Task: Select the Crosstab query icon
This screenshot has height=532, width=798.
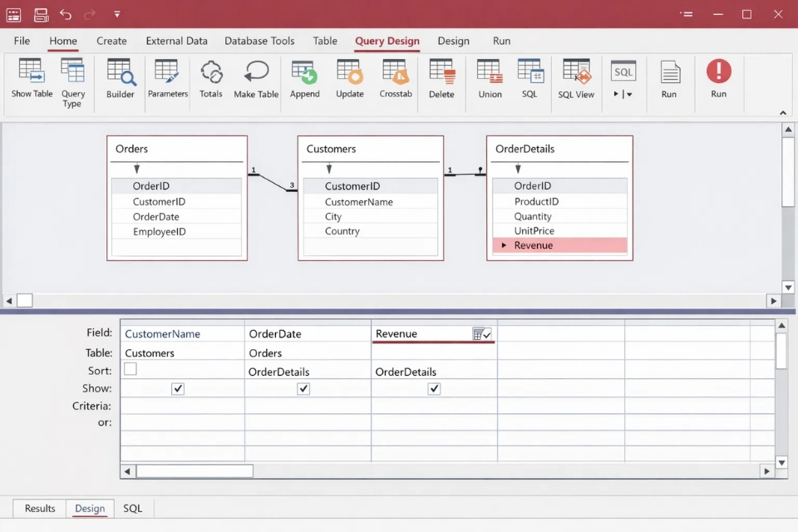Action: click(x=396, y=73)
